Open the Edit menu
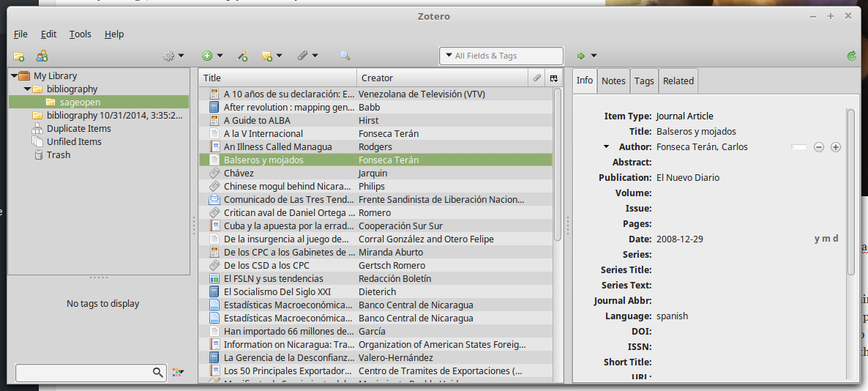 pyautogui.click(x=49, y=34)
